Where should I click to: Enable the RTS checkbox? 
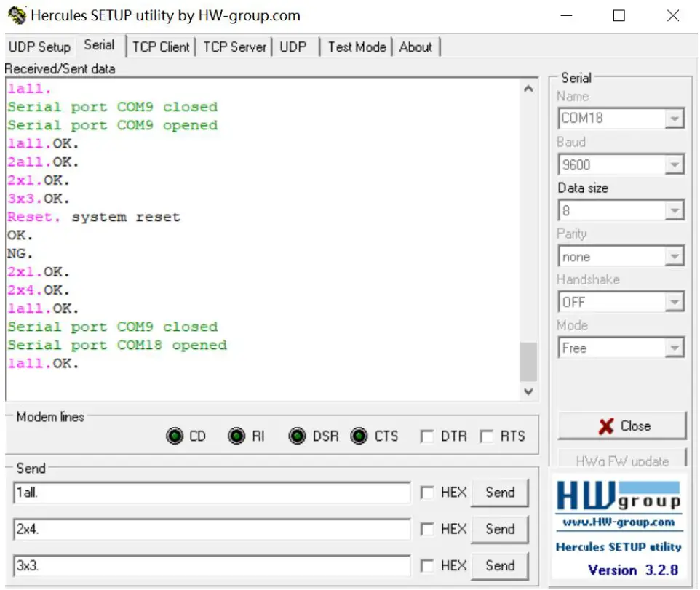click(x=487, y=436)
